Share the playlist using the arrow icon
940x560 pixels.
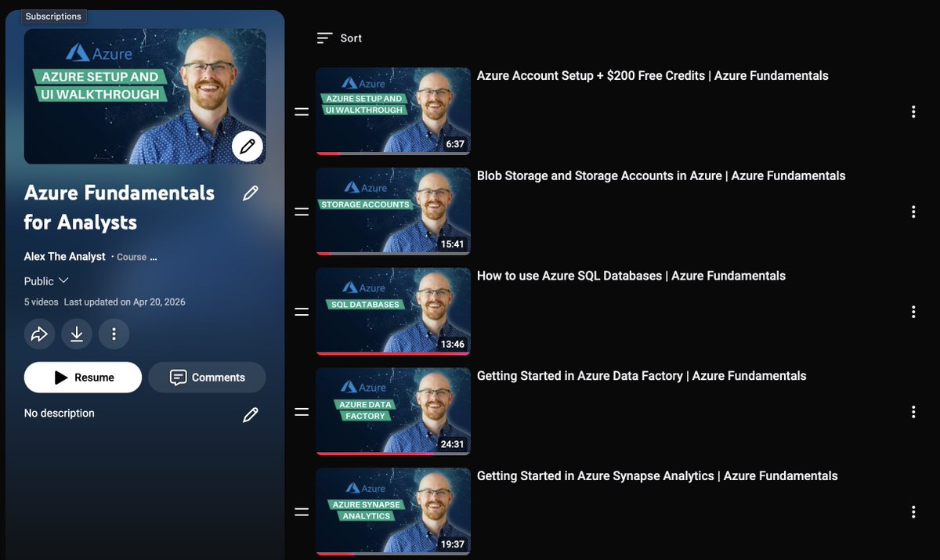coord(39,334)
